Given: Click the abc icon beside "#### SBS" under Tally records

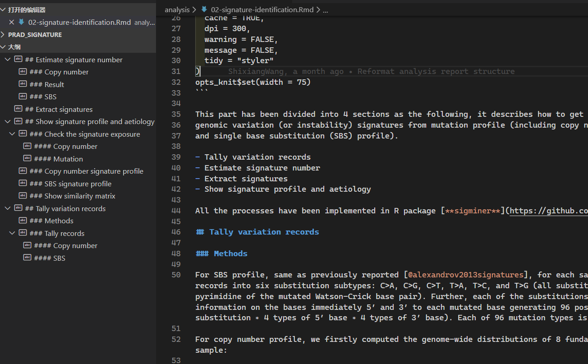Looking at the screenshot, I should (x=28, y=258).
